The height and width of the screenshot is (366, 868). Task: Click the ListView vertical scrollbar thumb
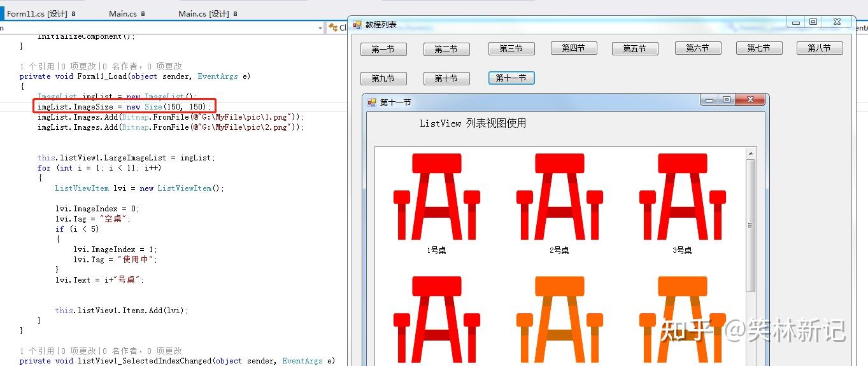(751, 225)
